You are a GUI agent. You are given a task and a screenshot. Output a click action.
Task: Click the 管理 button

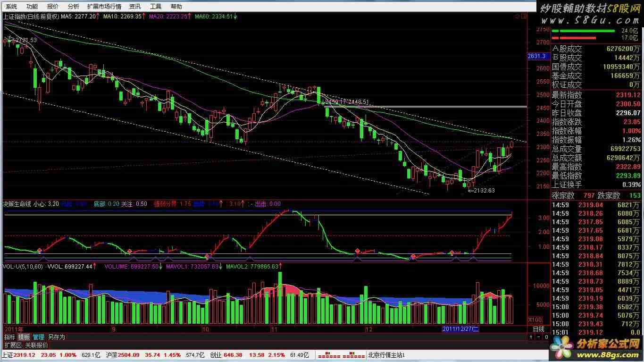39,337
